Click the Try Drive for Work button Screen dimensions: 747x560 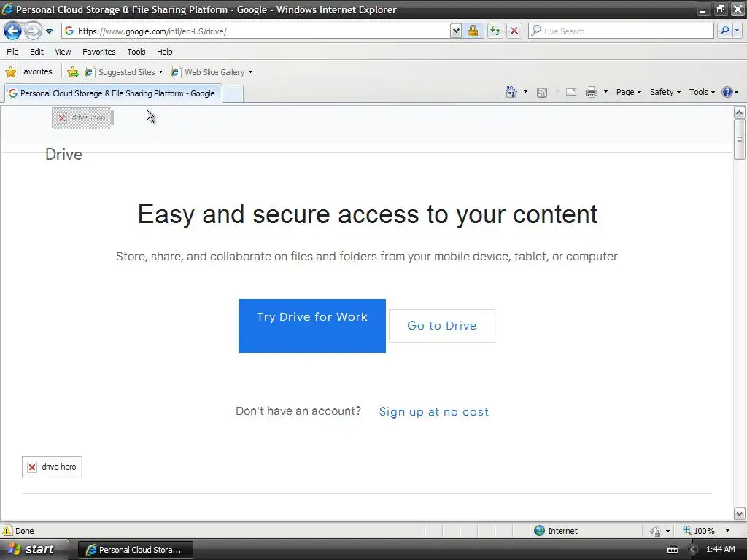pos(312,326)
